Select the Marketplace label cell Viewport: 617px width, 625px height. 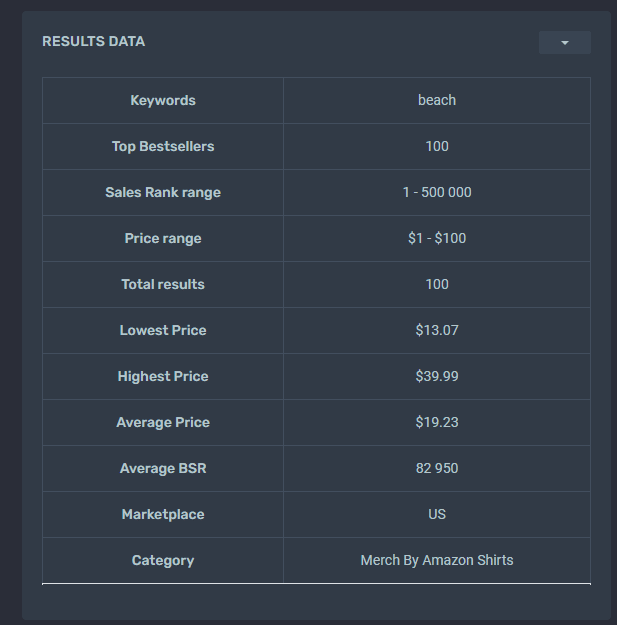163,515
